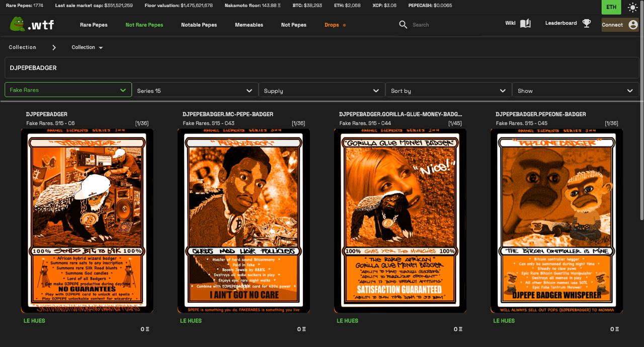Open the MC-PEPE-BADGER card image

(x=244, y=221)
